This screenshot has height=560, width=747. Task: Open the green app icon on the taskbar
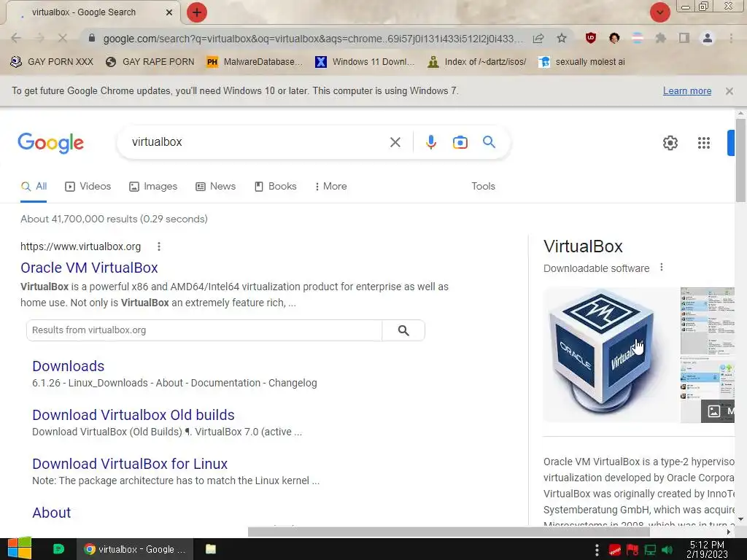click(x=58, y=549)
